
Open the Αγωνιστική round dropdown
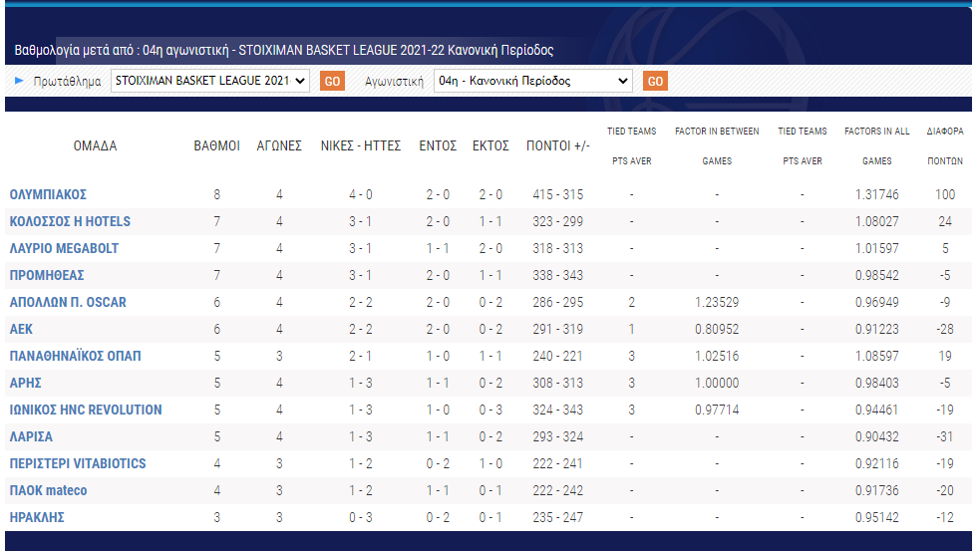point(533,81)
